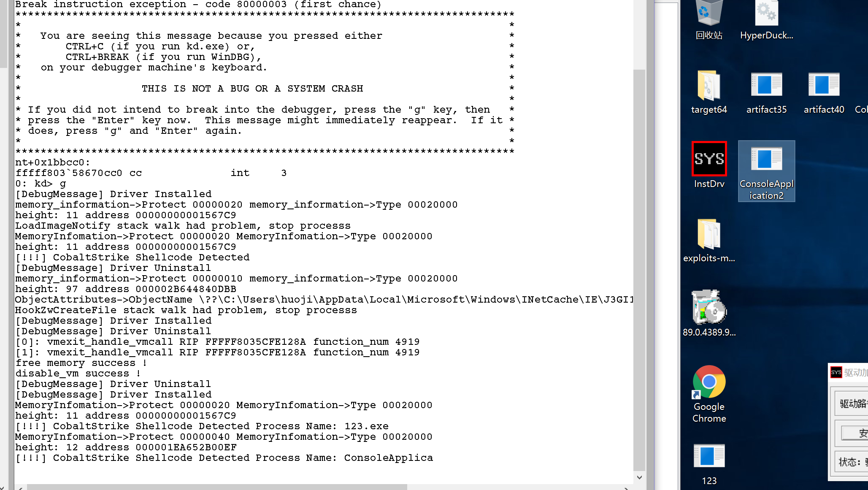Click the install button in driver loader
The height and width of the screenshot is (490, 868).
[x=854, y=433]
